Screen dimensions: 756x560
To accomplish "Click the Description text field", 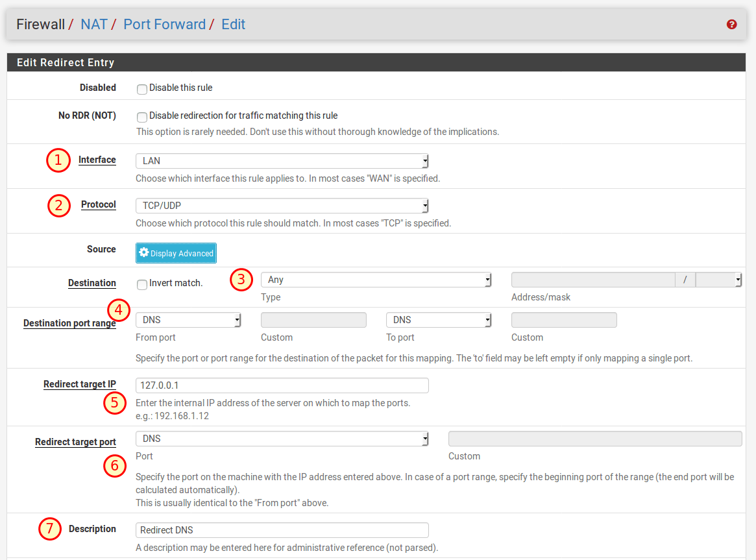I will (x=282, y=530).
